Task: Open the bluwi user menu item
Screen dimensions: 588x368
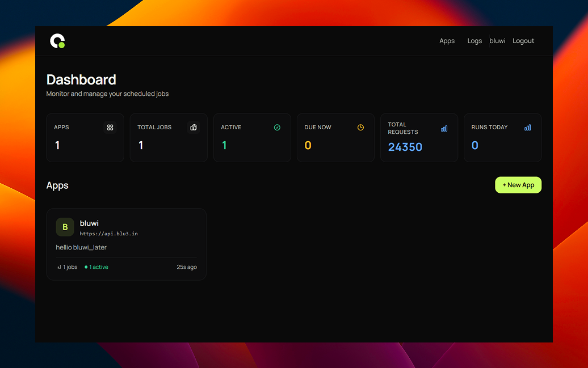Action: pos(497,41)
